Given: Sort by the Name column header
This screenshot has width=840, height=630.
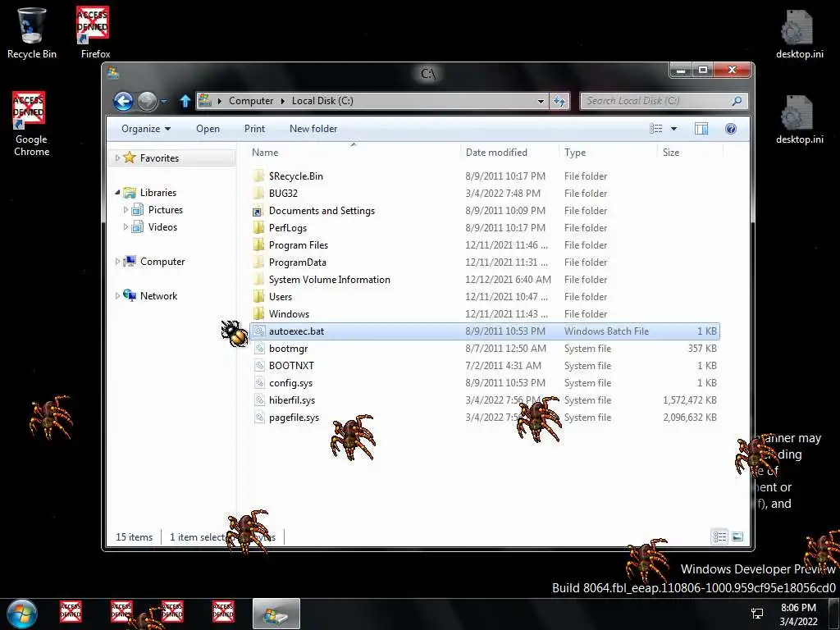Looking at the screenshot, I should pyautogui.click(x=353, y=152).
